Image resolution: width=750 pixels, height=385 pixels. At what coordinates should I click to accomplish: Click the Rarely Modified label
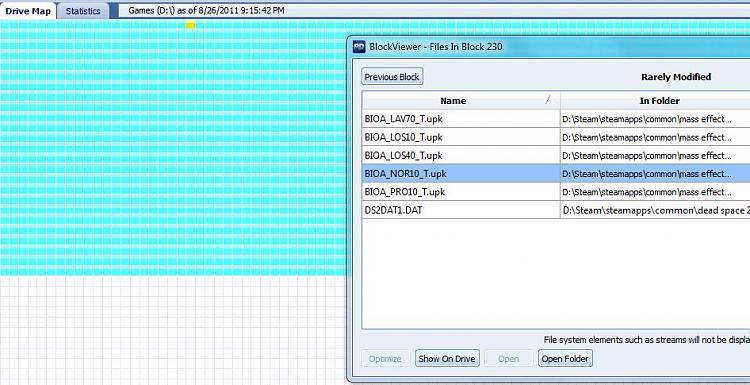pos(676,77)
